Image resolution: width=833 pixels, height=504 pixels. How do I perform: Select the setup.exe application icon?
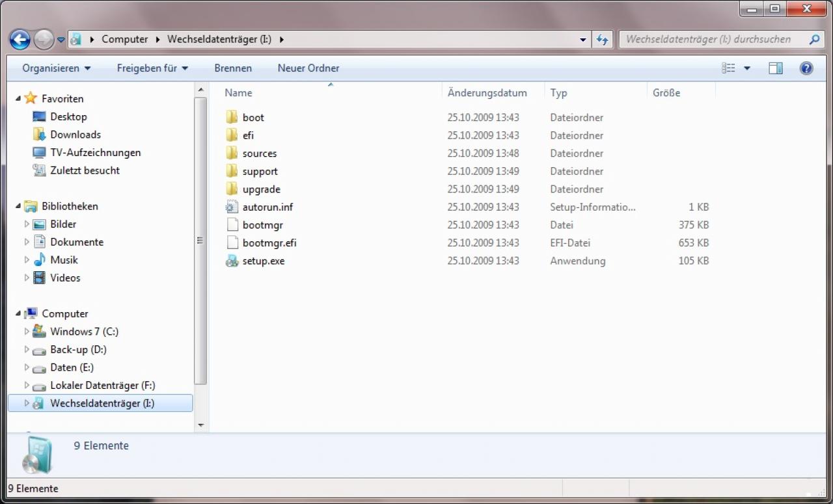click(232, 261)
